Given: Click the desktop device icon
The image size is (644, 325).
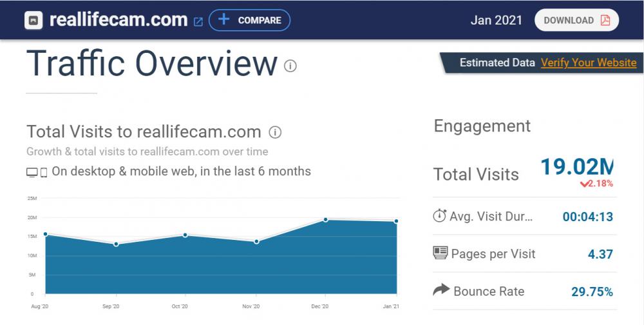Looking at the screenshot, I should tap(32, 172).
